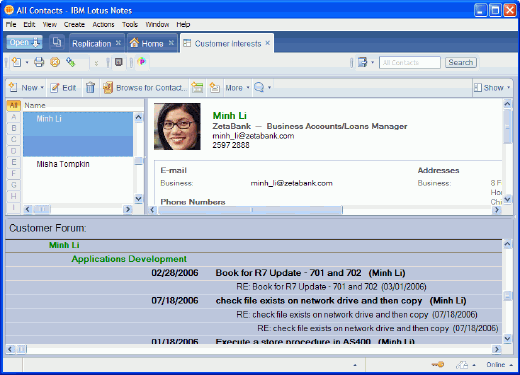Click the Open button icon
Screen dimensions: 520x375
(24, 43)
